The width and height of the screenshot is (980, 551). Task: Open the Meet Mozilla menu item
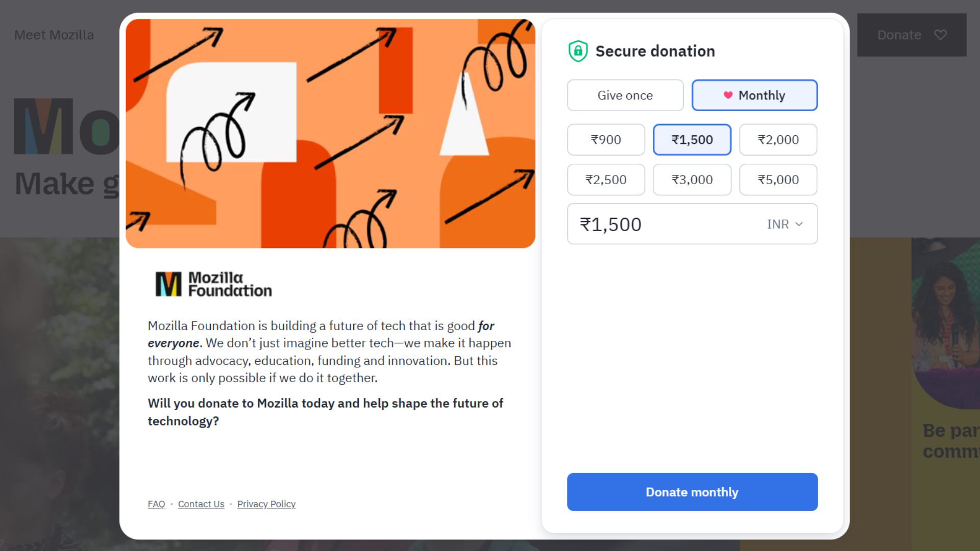pos(54,35)
